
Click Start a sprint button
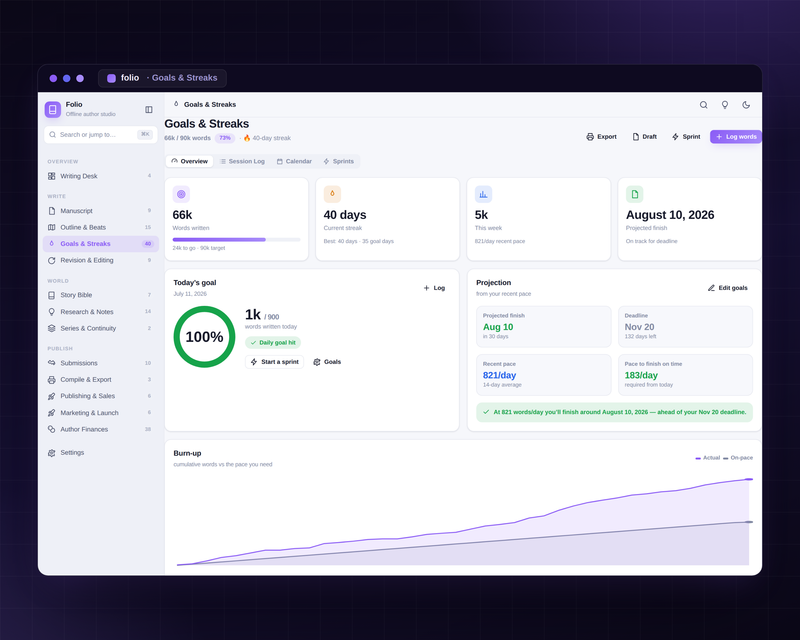point(274,362)
